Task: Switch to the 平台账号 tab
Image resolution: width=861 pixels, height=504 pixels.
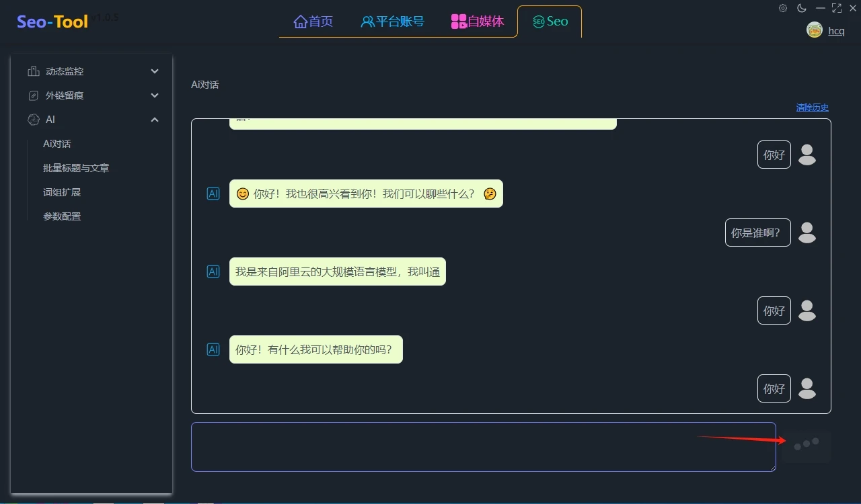Action: (x=392, y=21)
